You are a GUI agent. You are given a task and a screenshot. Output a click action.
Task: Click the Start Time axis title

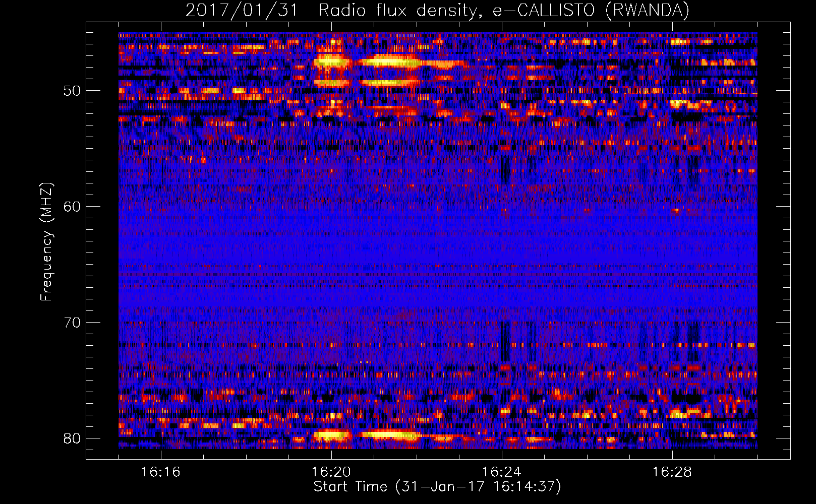[437, 487]
